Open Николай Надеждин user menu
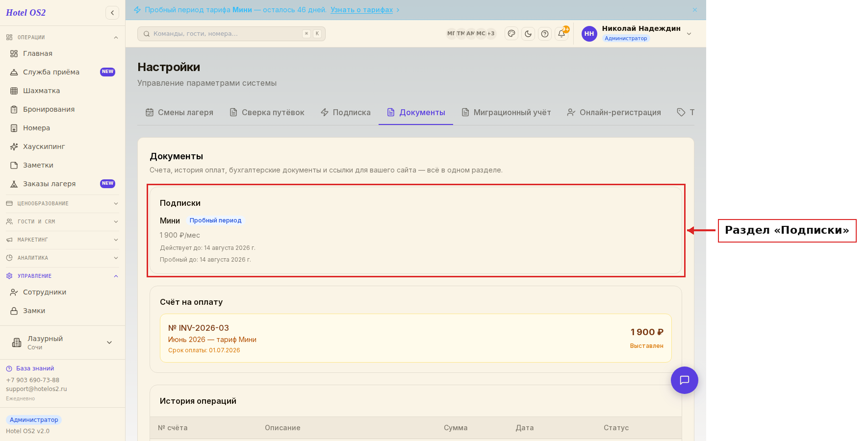 (x=637, y=34)
